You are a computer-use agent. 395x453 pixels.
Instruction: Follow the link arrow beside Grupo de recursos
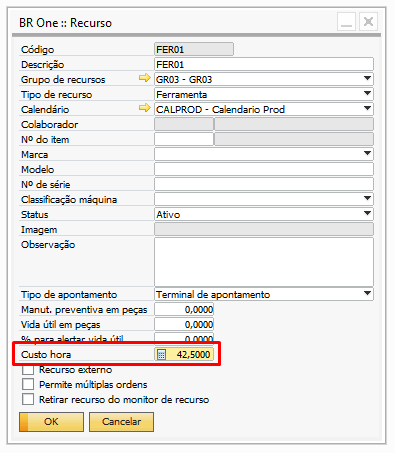[x=145, y=78]
